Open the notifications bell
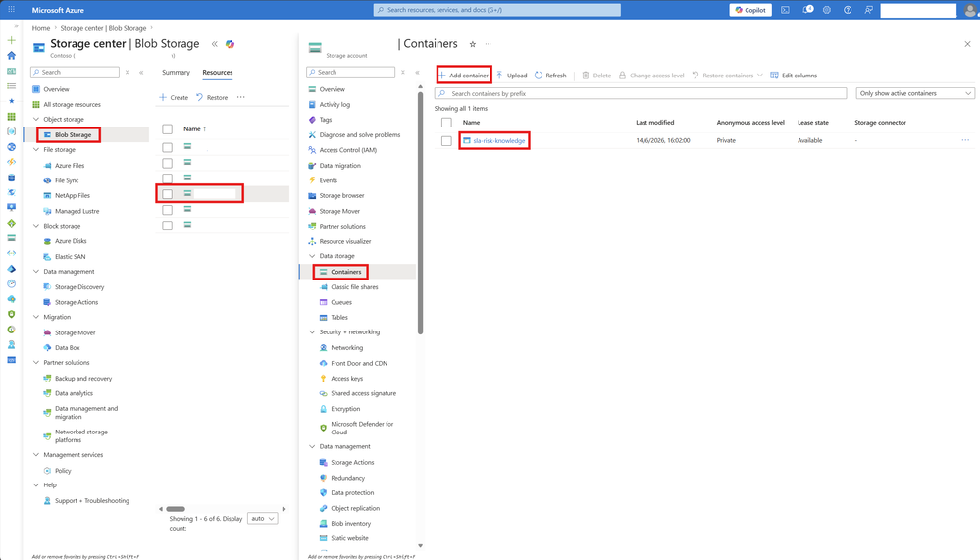This screenshot has height=560, width=980. pyautogui.click(x=807, y=10)
